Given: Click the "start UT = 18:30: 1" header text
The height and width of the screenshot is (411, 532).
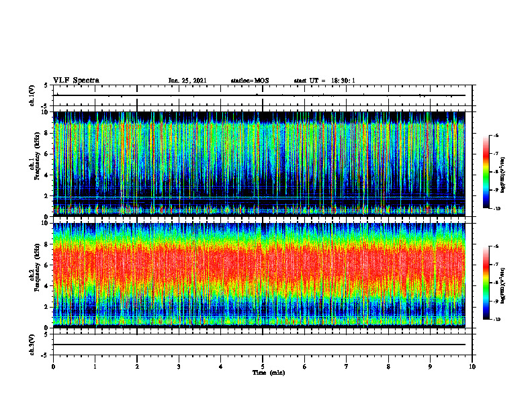Looking at the screenshot, I should pos(324,81).
